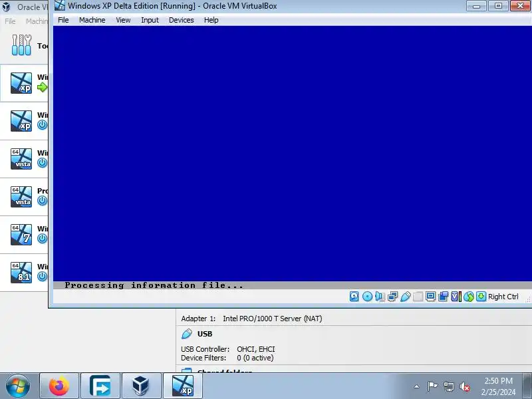Maximize the Windows XP Delta Edition VM window
This screenshot has width=532, height=399.
(x=498, y=6)
